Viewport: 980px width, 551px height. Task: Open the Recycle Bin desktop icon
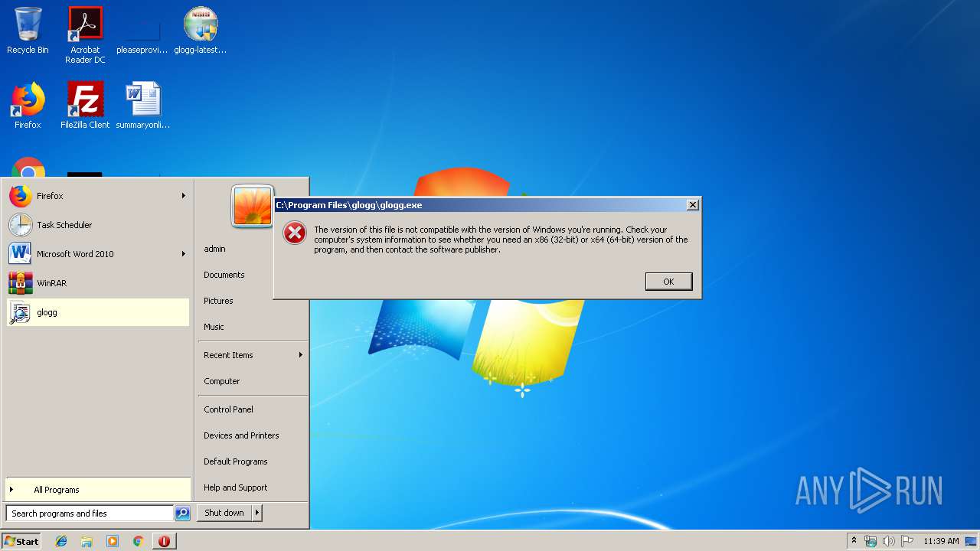click(28, 31)
